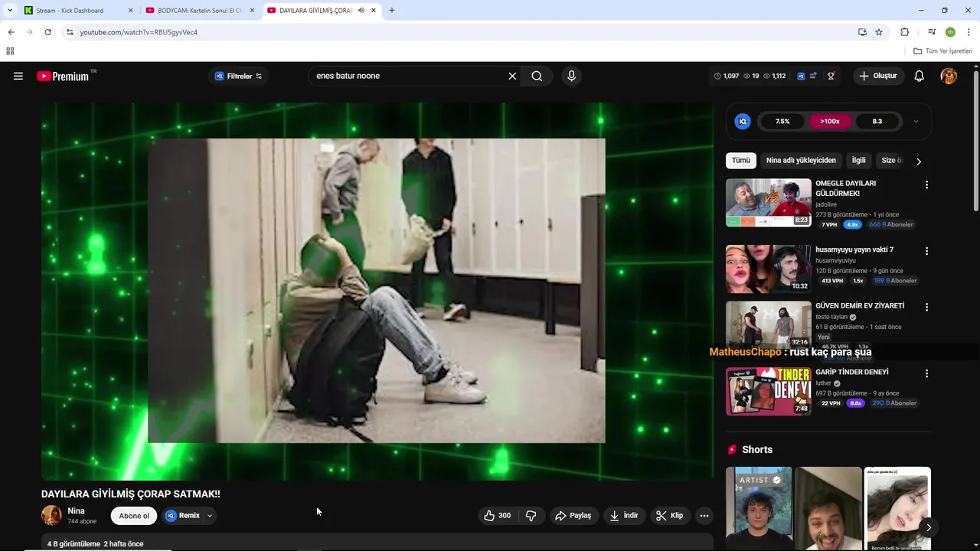
Task: Expand the Remix dropdown arrow
Action: click(210, 516)
